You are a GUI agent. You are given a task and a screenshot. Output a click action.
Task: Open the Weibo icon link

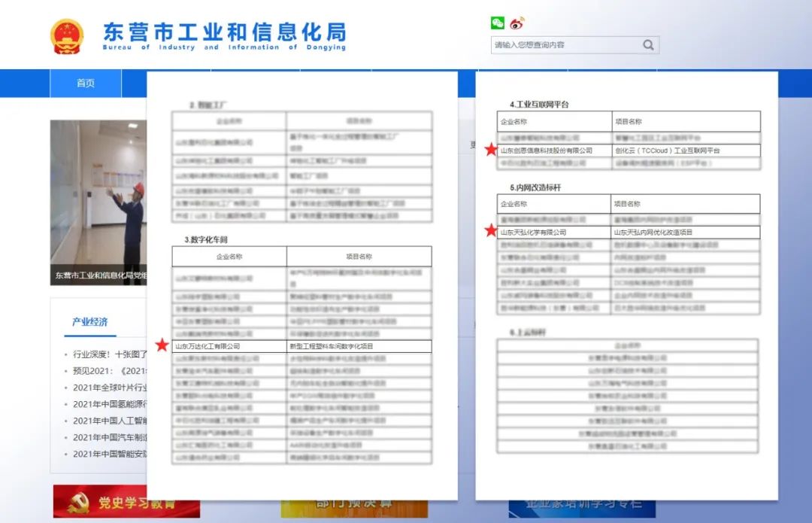[x=517, y=23]
